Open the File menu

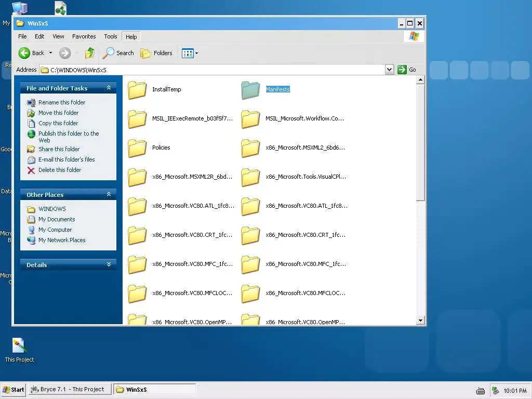click(x=22, y=36)
